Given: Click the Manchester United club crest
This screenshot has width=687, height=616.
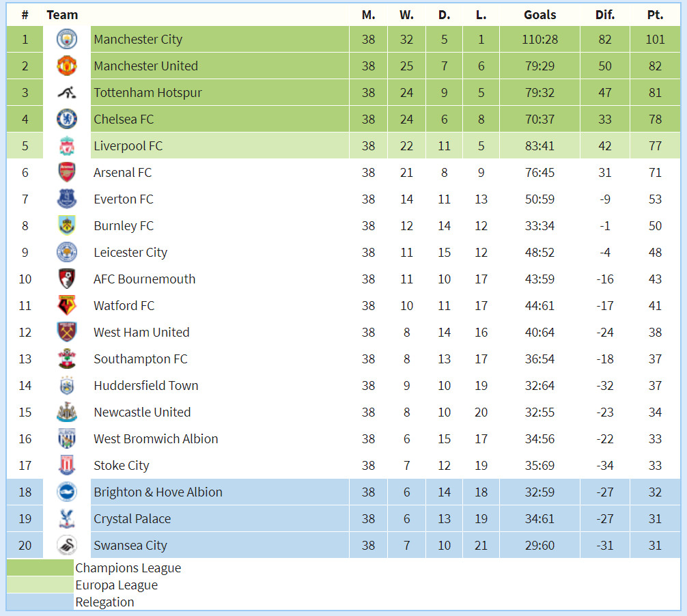Looking at the screenshot, I should pyautogui.click(x=67, y=66).
